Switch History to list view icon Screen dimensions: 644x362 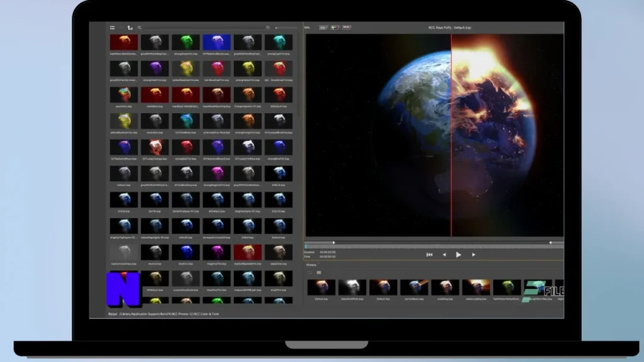(x=319, y=273)
